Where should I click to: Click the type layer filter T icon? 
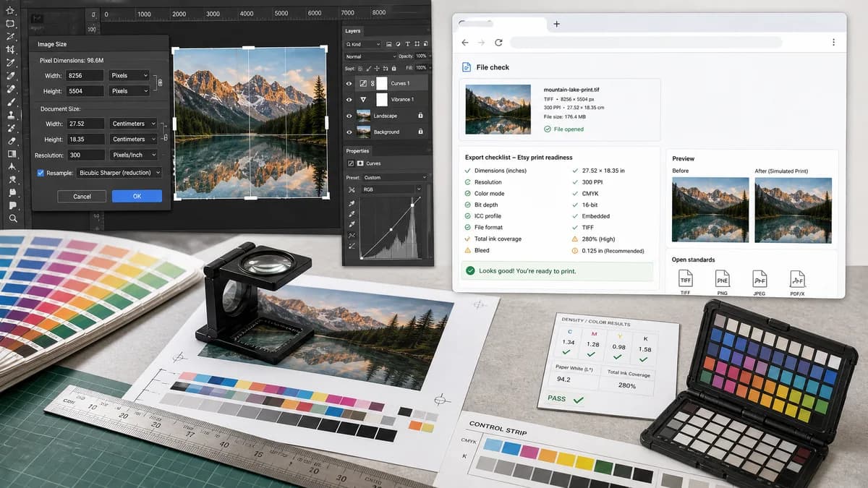[407, 44]
